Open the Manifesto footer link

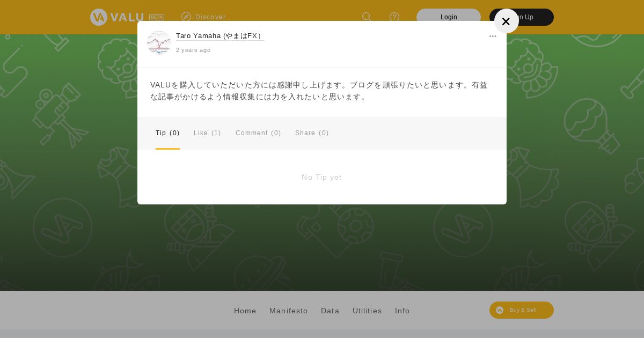click(289, 311)
